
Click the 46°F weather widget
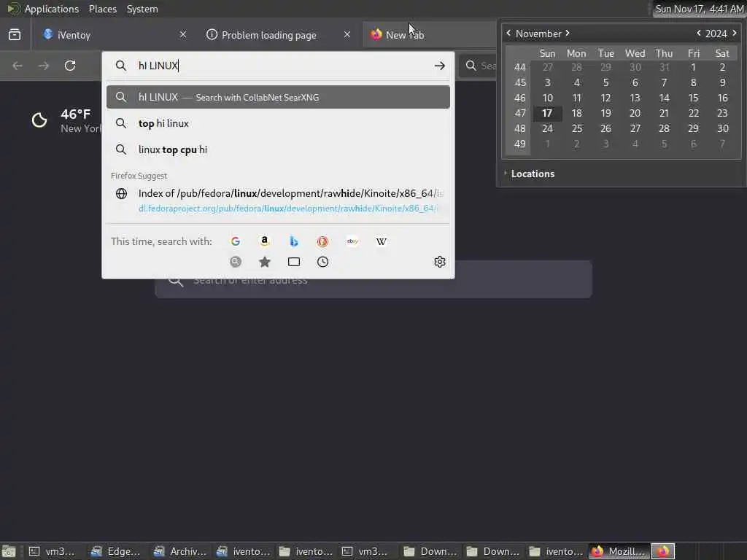click(x=66, y=120)
